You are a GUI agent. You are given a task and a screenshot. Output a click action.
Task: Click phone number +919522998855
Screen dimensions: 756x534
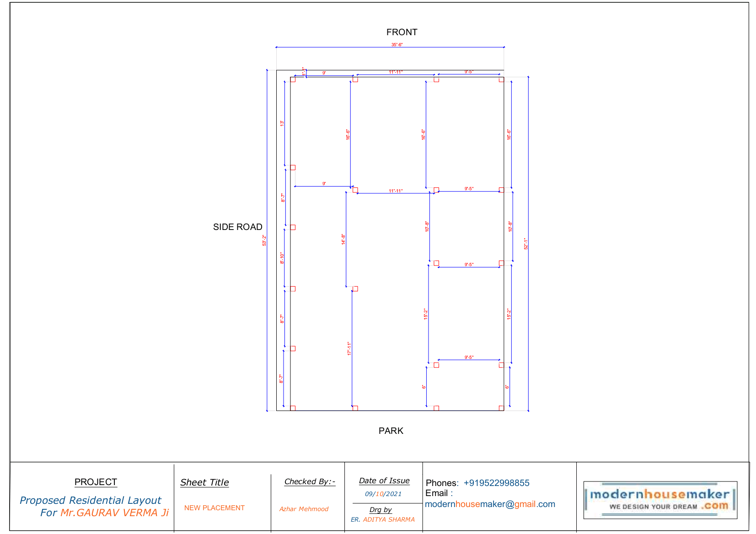pos(496,483)
